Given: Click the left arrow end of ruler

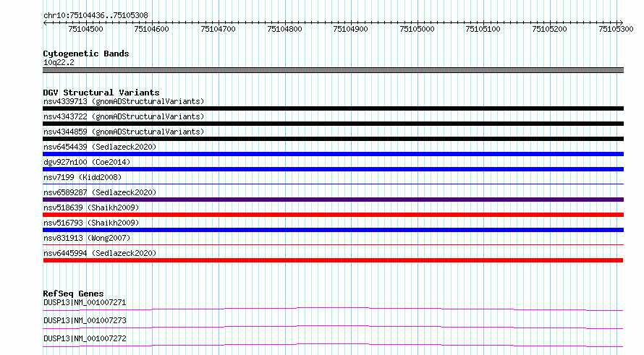Looking at the screenshot, I should click(45, 23).
